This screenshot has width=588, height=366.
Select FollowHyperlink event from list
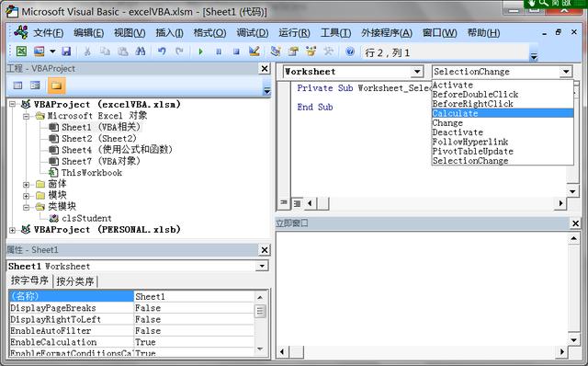pyautogui.click(x=503, y=142)
